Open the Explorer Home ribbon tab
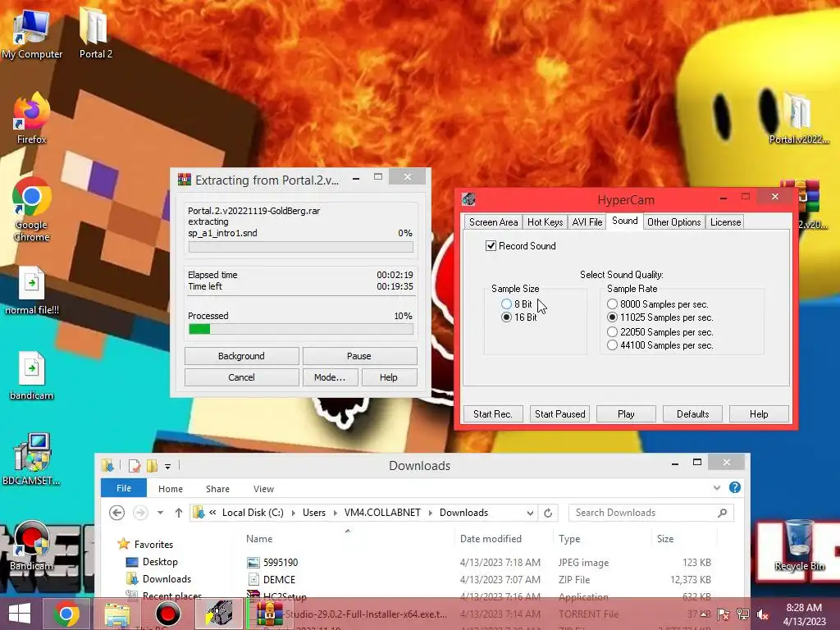This screenshot has width=840, height=630. coord(171,489)
